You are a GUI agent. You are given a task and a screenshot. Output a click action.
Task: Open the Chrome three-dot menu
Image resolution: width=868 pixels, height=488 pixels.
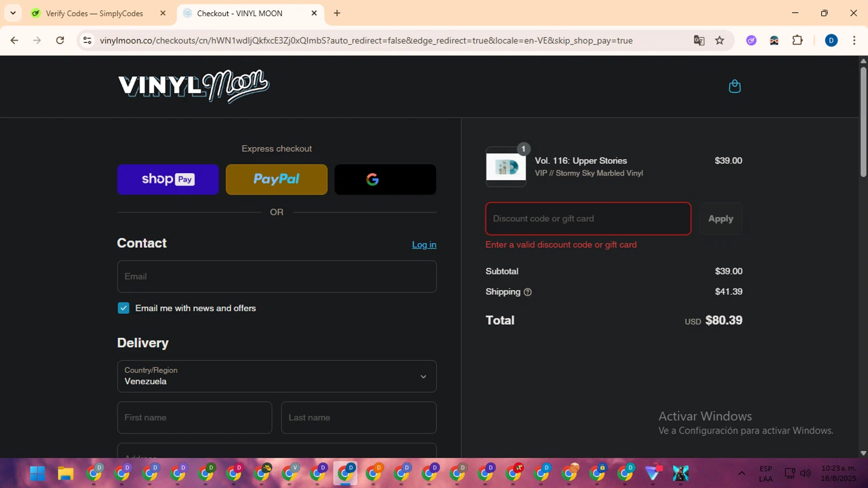pos(854,41)
